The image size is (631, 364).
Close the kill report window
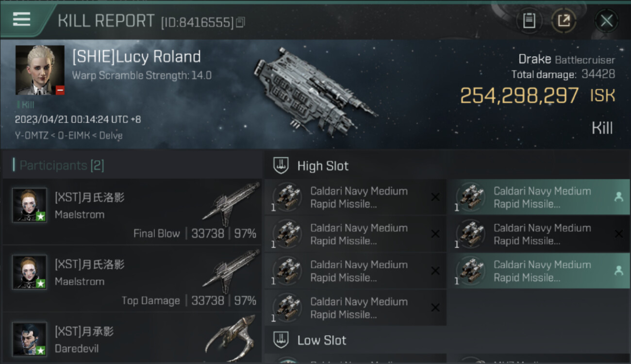click(x=606, y=21)
